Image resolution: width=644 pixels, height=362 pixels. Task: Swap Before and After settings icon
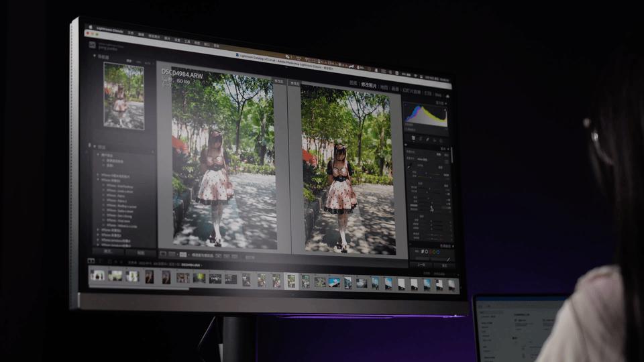point(235,257)
